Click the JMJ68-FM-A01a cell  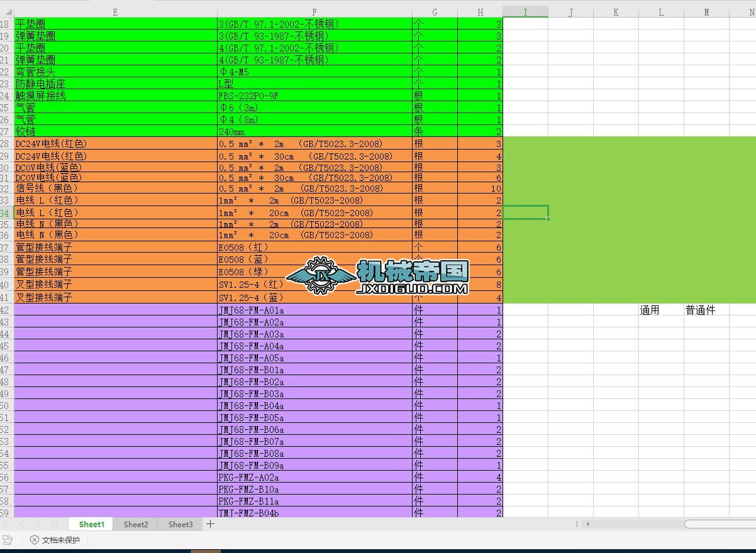pyautogui.click(x=314, y=310)
